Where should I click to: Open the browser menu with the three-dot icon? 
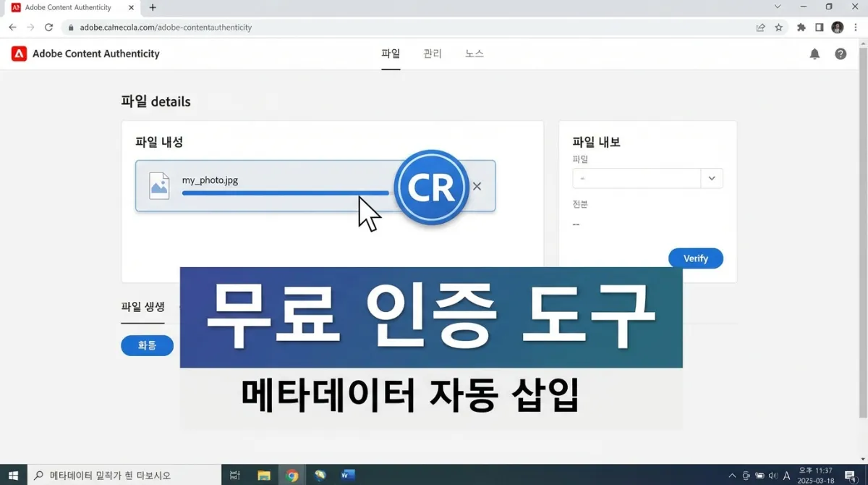[856, 27]
